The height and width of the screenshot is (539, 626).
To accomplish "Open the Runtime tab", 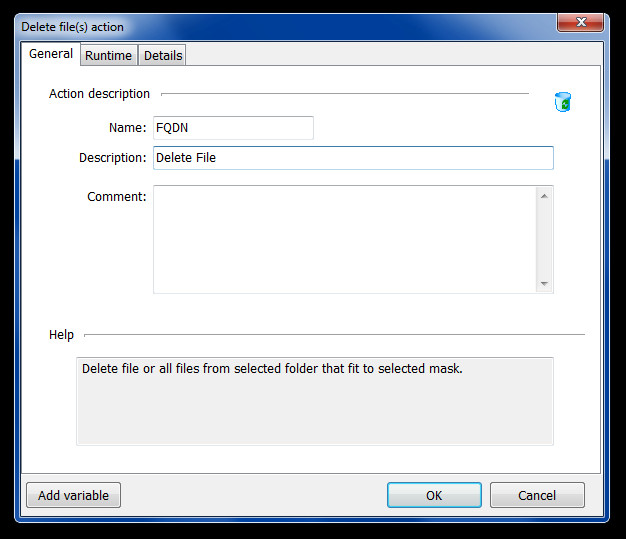I will coord(108,56).
